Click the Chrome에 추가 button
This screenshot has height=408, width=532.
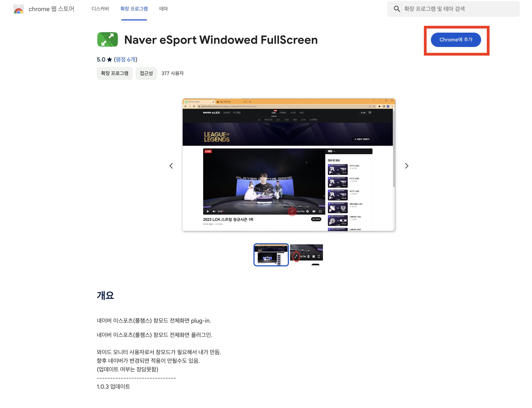(x=456, y=40)
